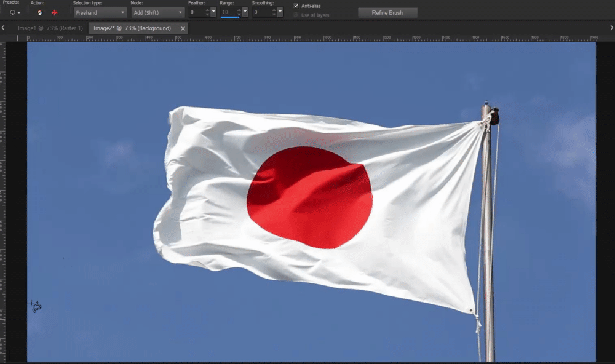Open the freehand selection Presets picker

(x=15, y=12)
